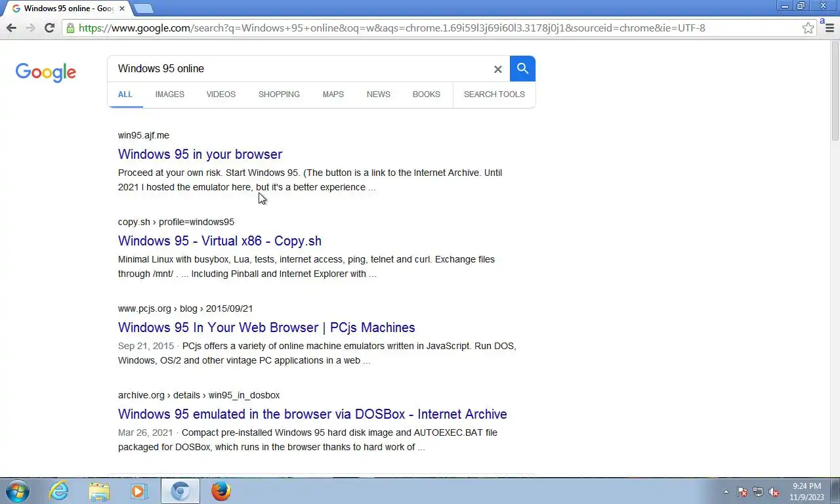Open Windows Explorer folder in taskbar
The width and height of the screenshot is (840, 504).
[x=99, y=491]
